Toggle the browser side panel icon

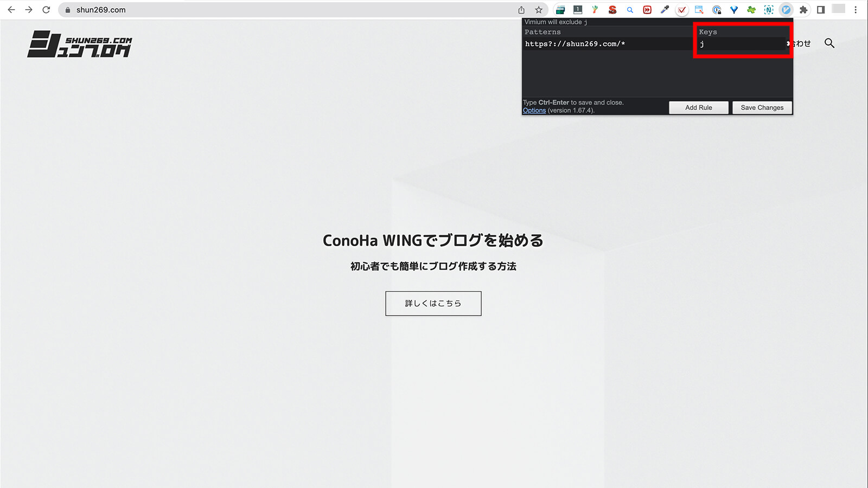(x=821, y=10)
